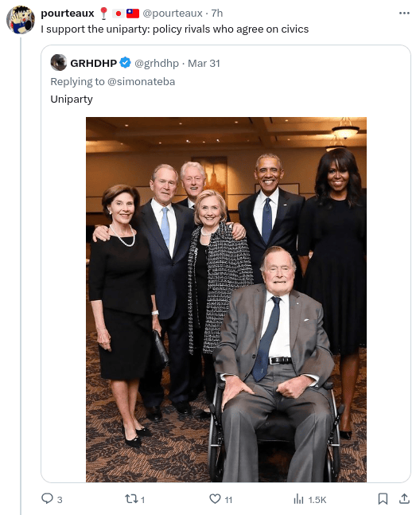Screen dimensions: 420x515
Task: Visit the @grhdhp handle
Action: (x=157, y=63)
